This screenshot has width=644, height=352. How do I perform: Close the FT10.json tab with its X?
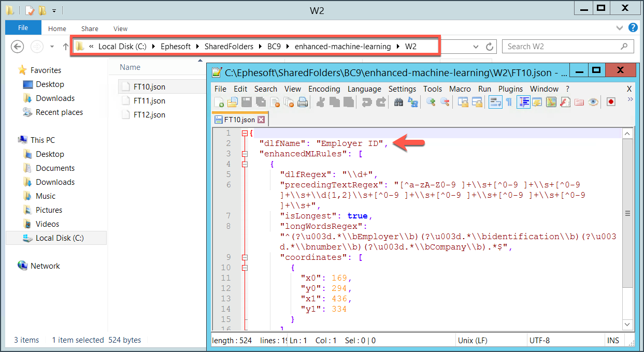pyautogui.click(x=261, y=120)
